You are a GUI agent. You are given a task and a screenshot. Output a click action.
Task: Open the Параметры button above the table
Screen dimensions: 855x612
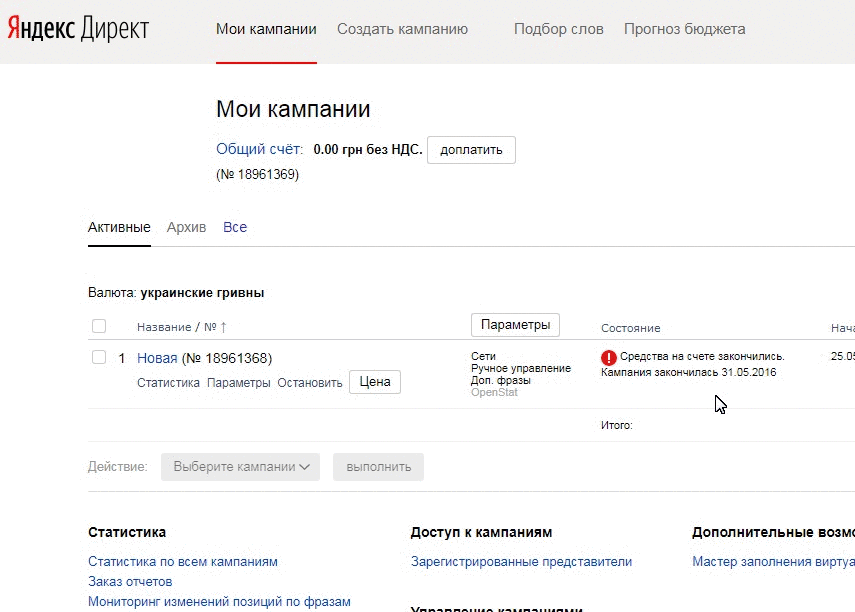click(515, 324)
